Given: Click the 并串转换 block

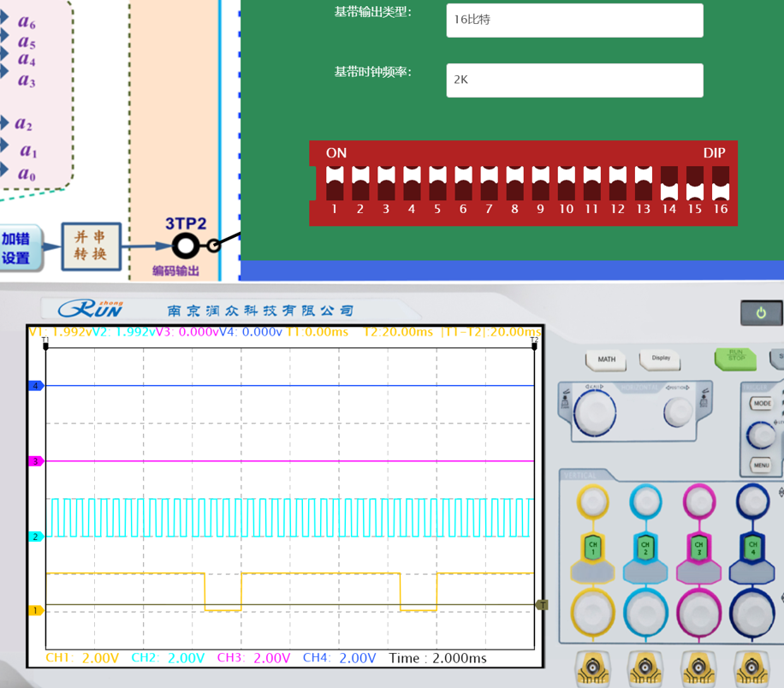Looking at the screenshot, I should pos(91,246).
